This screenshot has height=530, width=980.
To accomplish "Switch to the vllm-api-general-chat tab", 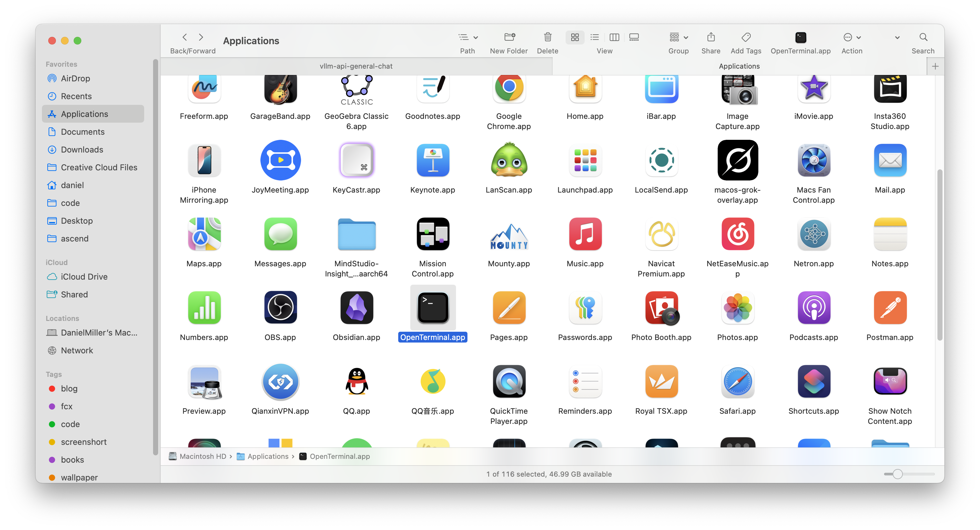I will coord(356,66).
